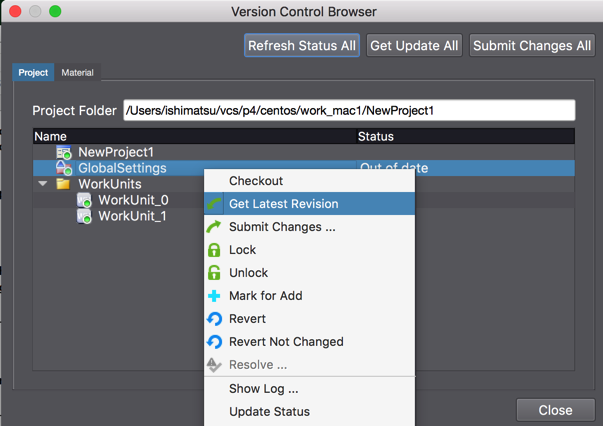Click the Revert Not Changed icon

[214, 342]
